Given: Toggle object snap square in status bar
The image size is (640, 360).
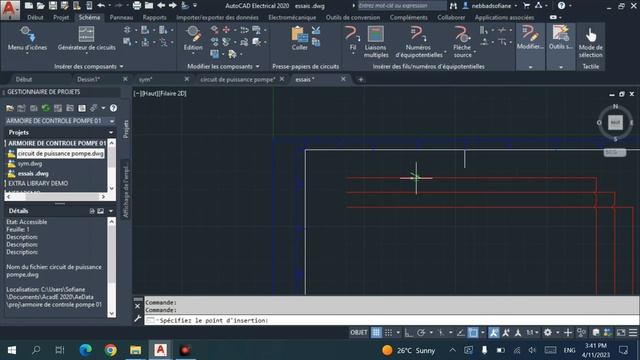Looking at the screenshot, I should (473, 333).
